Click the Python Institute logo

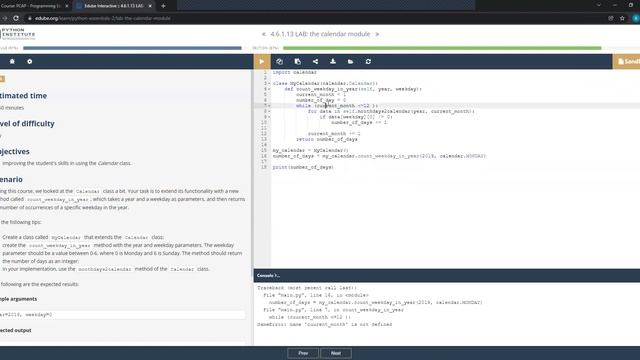tap(18, 34)
